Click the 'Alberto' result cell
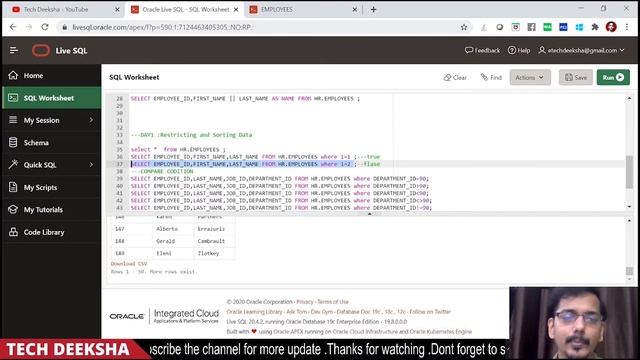This screenshot has height=360, width=640. [173, 229]
